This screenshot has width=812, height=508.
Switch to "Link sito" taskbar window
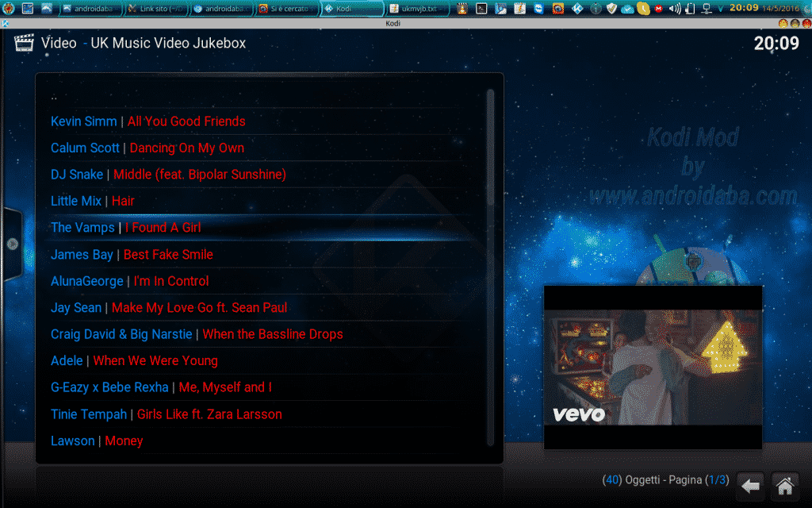pyautogui.click(x=156, y=9)
